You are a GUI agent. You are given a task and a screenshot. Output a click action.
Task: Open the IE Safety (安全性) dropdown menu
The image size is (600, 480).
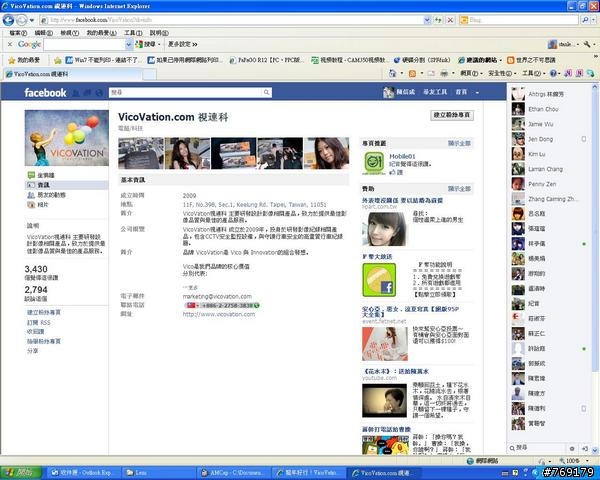click(x=501, y=73)
